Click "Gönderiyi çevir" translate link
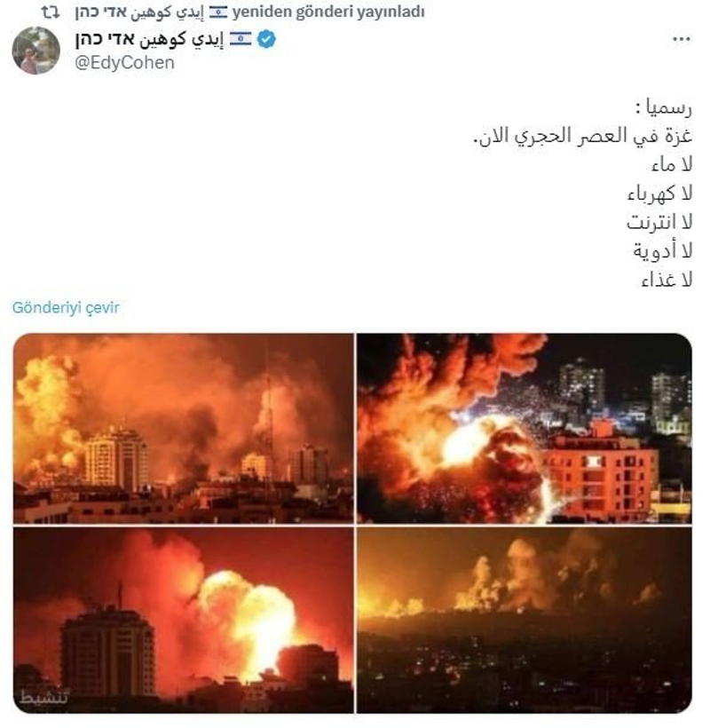 click(66, 307)
